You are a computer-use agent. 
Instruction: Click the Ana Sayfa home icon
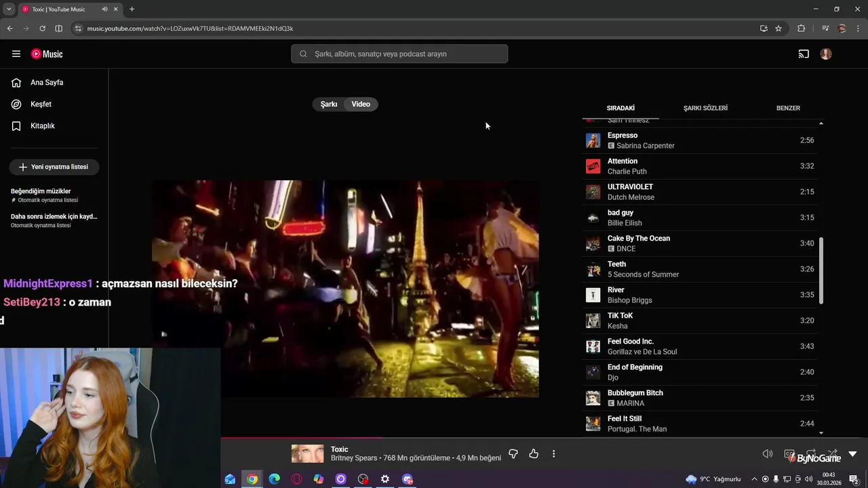(x=16, y=83)
